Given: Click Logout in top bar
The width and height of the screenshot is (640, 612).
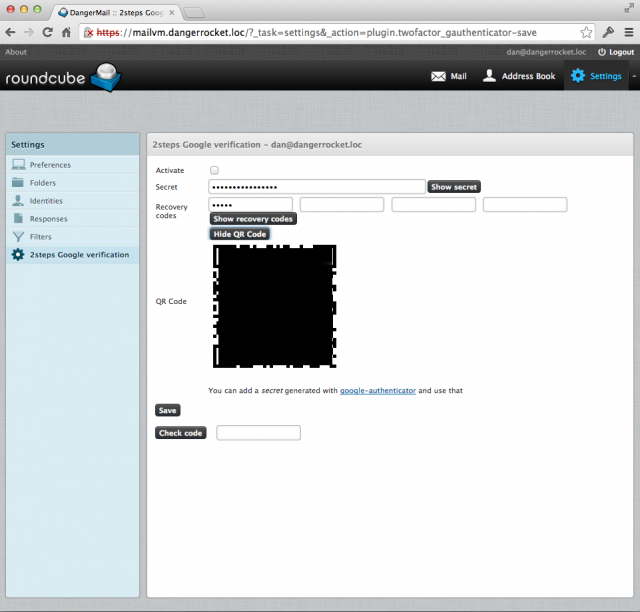Looking at the screenshot, I should coord(616,52).
